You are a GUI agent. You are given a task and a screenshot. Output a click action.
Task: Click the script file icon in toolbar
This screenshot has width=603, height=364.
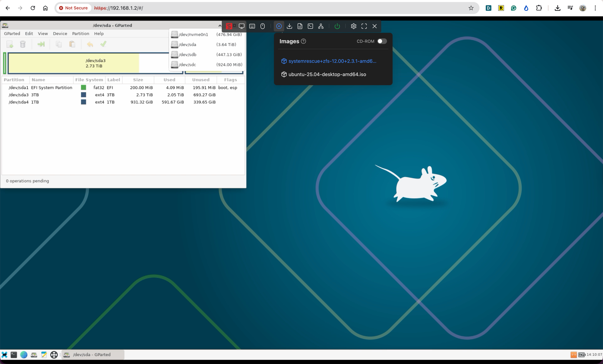[x=300, y=26]
